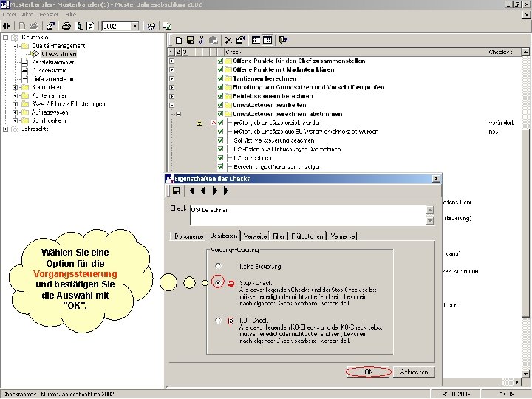The width and height of the screenshot is (532, 399).
Task: Open the year 2002 dropdown arrow
Action: click(x=135, y=26)
